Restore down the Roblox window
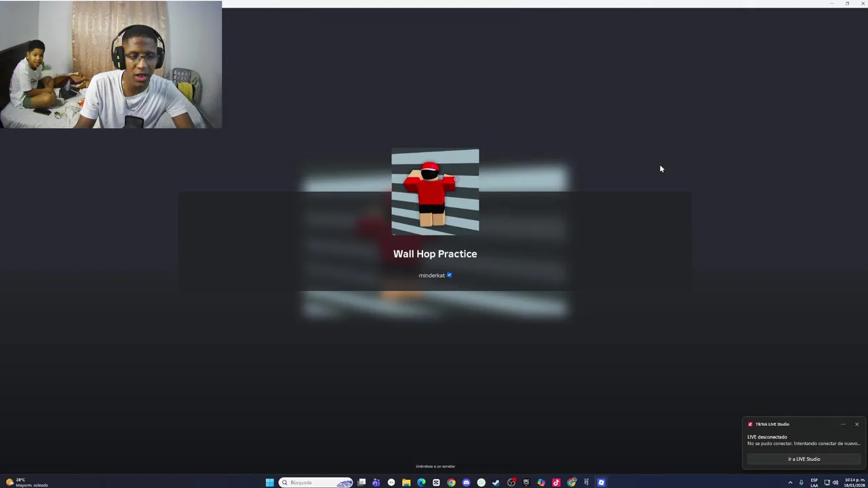 click(847, 3)
